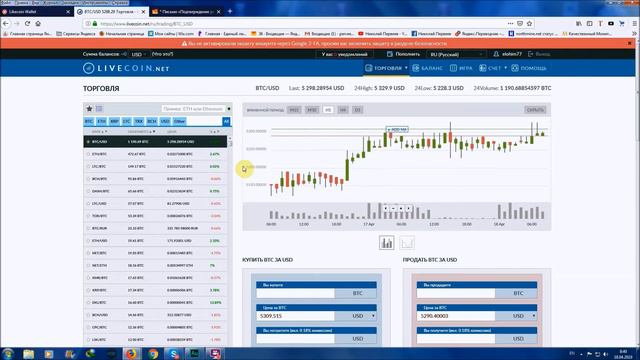This screenshot has width=640, height=360.
Task: Open the RU (Русский) language dropdown
Action: [x=457, y=54]
